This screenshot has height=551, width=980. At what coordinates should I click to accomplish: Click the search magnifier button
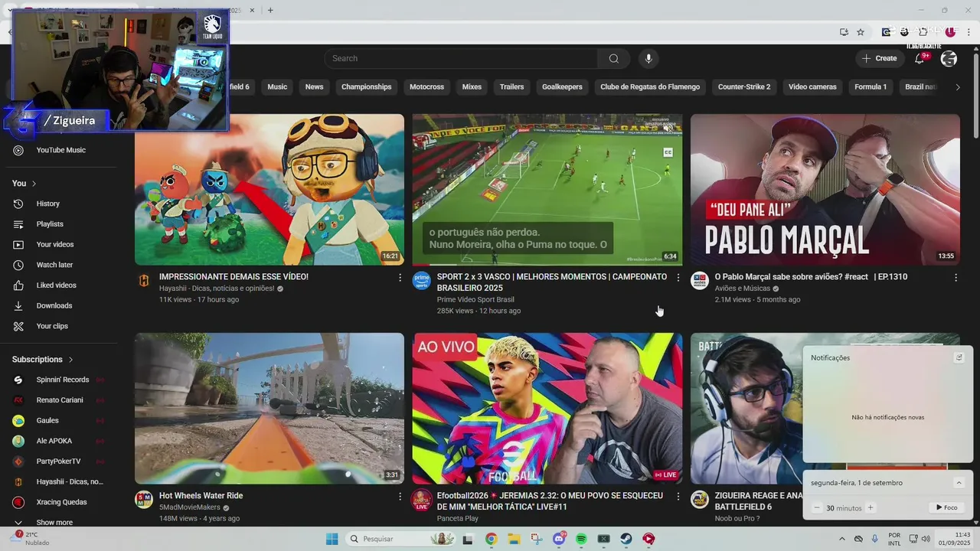click(x=614, y=58)
